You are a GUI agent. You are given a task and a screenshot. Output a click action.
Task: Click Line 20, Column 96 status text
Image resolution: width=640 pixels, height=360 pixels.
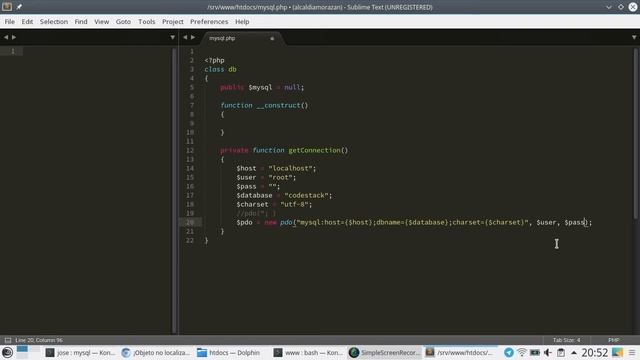tap(39, 340)
